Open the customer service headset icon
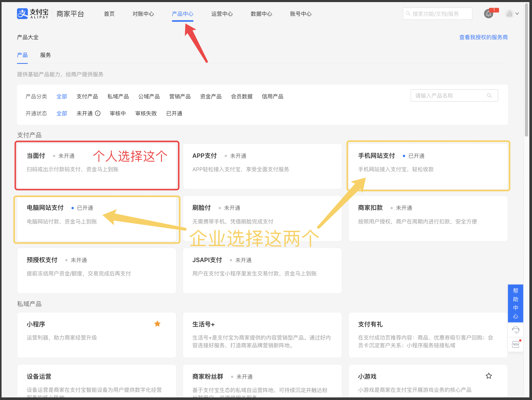This screenshot has width=532, height=400. pyautogui.click(x=516, y=330)
